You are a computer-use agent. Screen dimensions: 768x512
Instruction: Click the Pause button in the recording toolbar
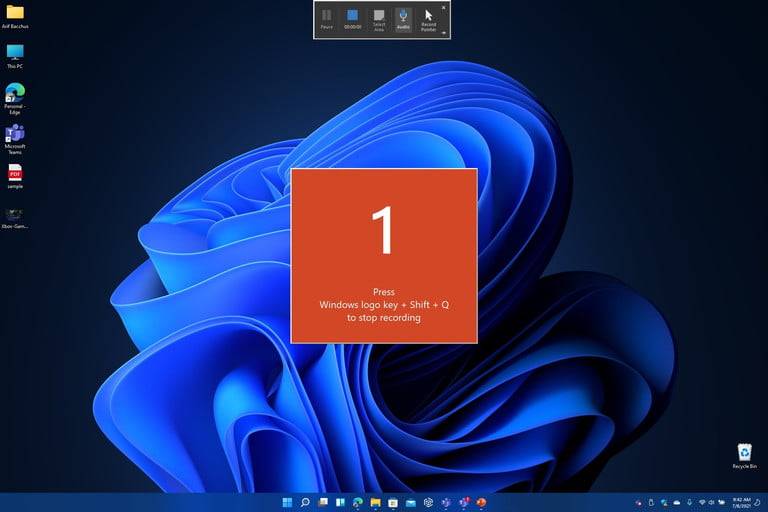click(327, 20)
